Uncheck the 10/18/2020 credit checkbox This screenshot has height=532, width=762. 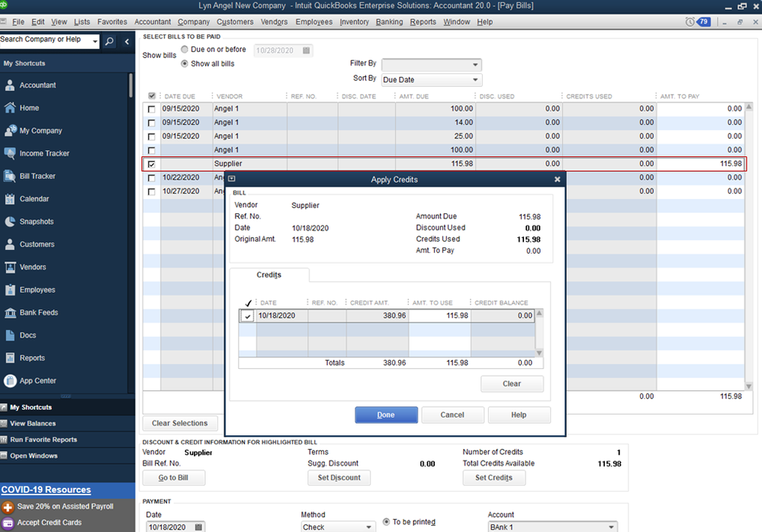tap(248, 316)
